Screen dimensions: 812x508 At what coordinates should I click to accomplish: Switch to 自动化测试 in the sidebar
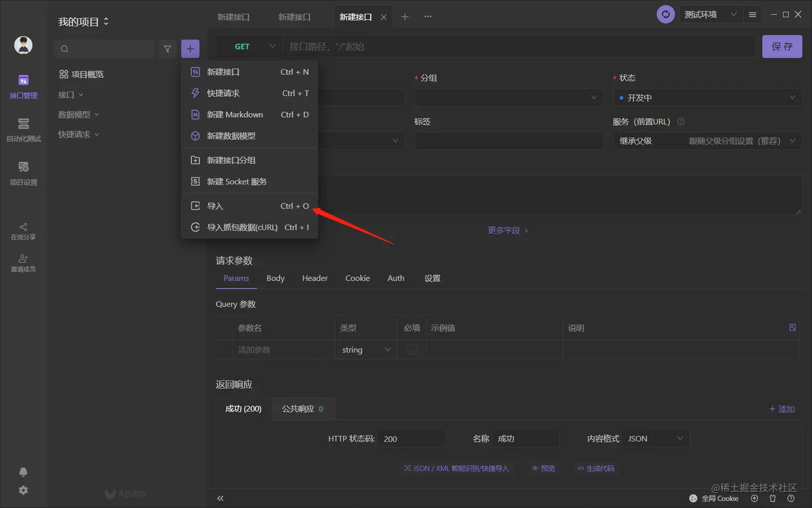click(x=24, y=129)
